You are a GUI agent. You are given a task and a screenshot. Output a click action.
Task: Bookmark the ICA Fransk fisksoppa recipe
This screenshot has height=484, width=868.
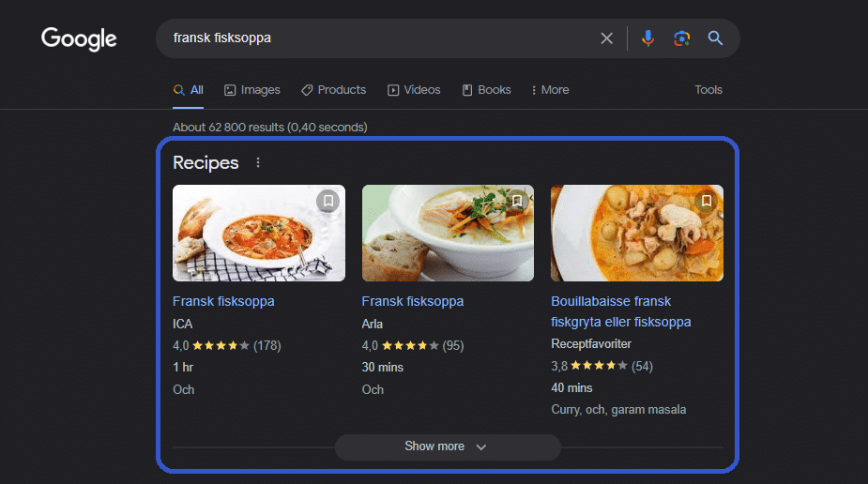click(327, 201)
